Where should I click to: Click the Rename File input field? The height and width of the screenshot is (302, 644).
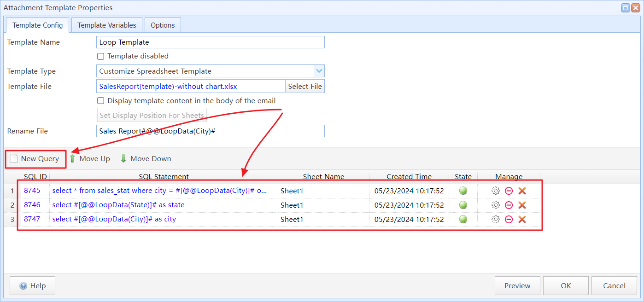(x=211, y=131)
